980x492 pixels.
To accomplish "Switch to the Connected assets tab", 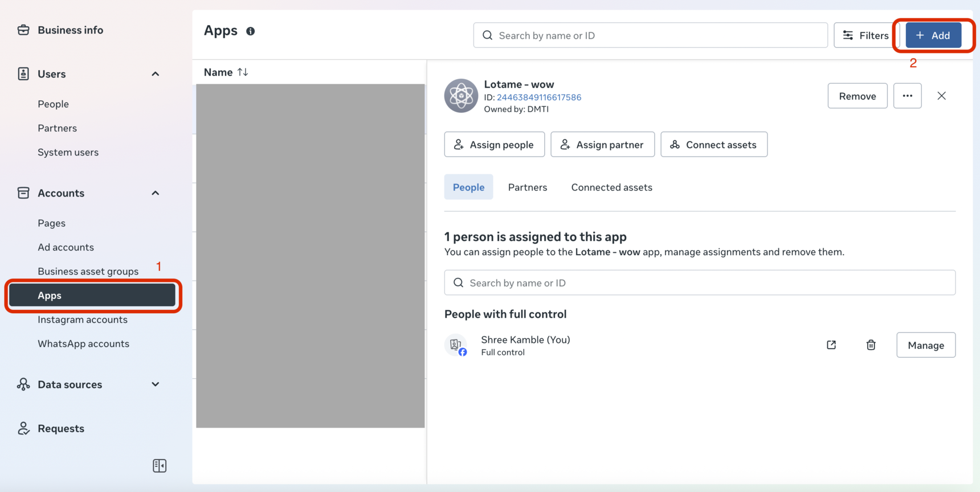I will coord(611,187).
